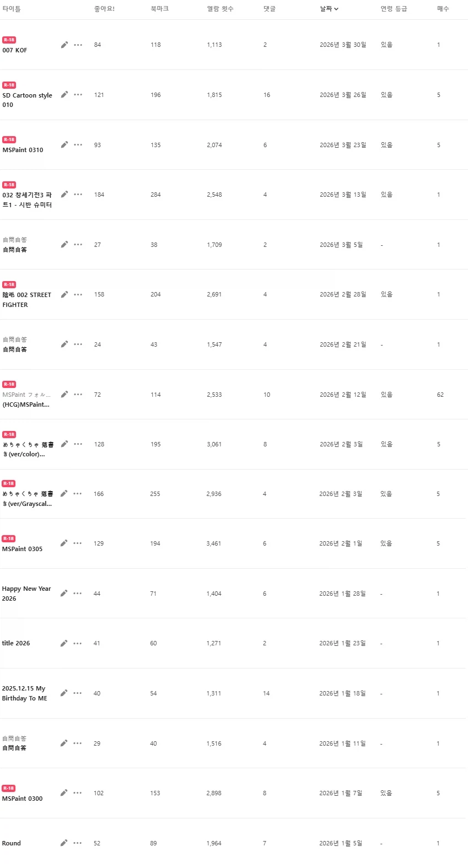468x868 pixels.
Task: Sort by 북마크 column header
Action: 159,9
